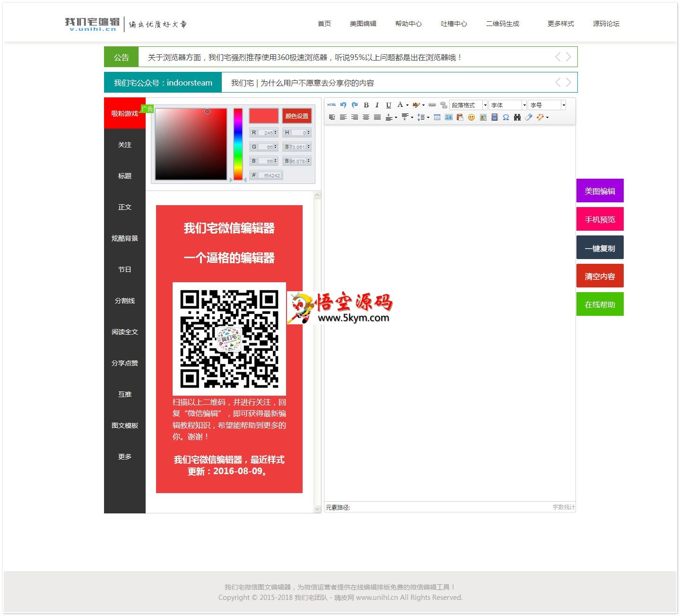Image resolution: width=680 pixels, height=616 pixels.
Task: Click the 清空内容 button
Action: 600,276
